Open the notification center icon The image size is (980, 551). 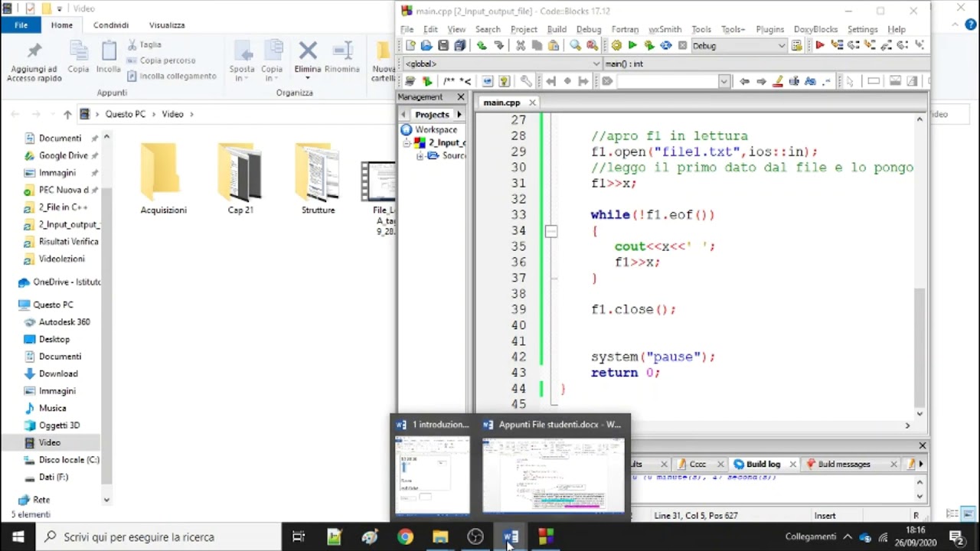click(956, 536)
